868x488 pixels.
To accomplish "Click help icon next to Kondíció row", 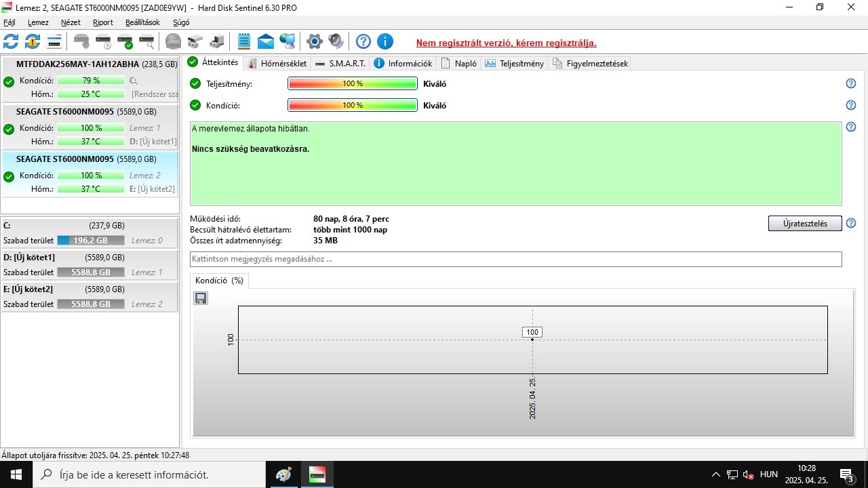I will 851,105.
